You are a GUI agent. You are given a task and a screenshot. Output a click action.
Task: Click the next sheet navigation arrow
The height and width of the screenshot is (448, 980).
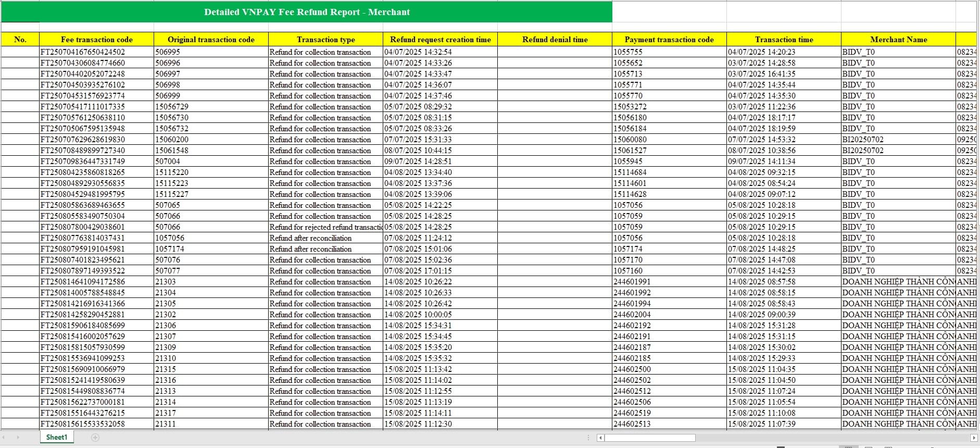click(18, 438)
